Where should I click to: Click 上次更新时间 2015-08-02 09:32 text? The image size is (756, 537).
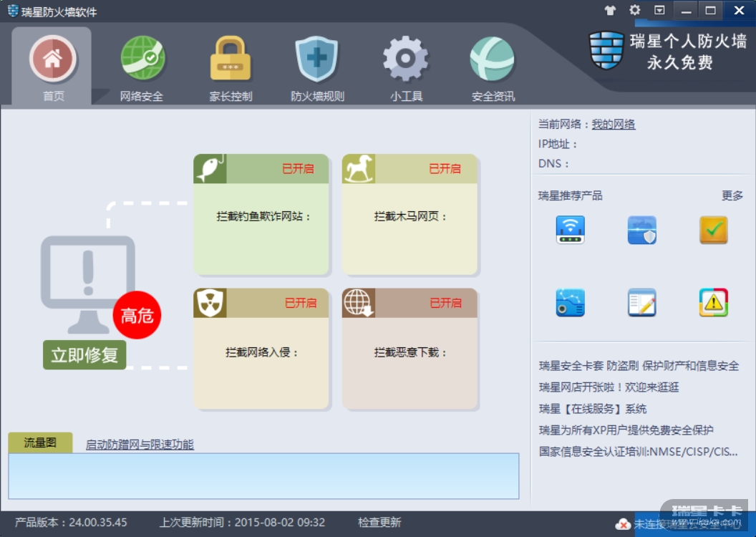(243, 523)
